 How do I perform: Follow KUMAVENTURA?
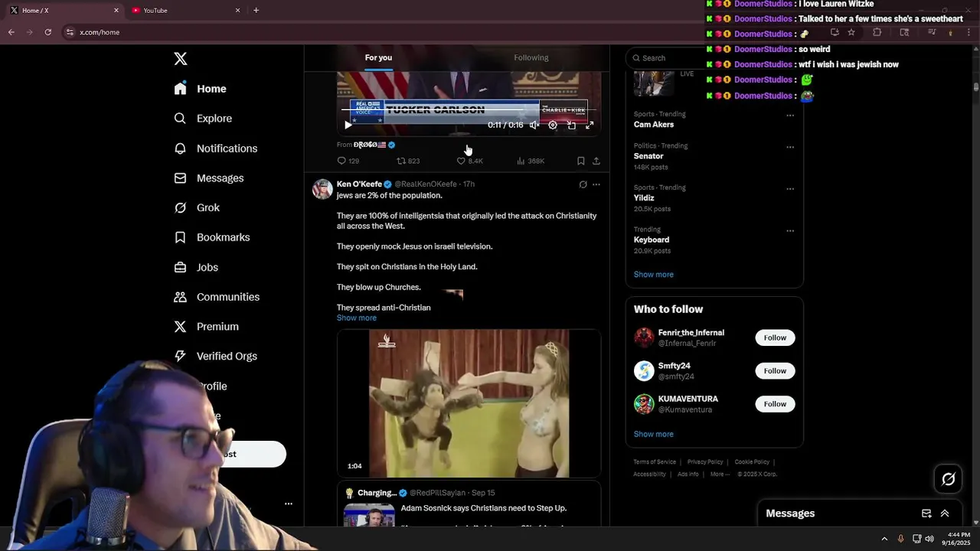(x=775, y=403)
